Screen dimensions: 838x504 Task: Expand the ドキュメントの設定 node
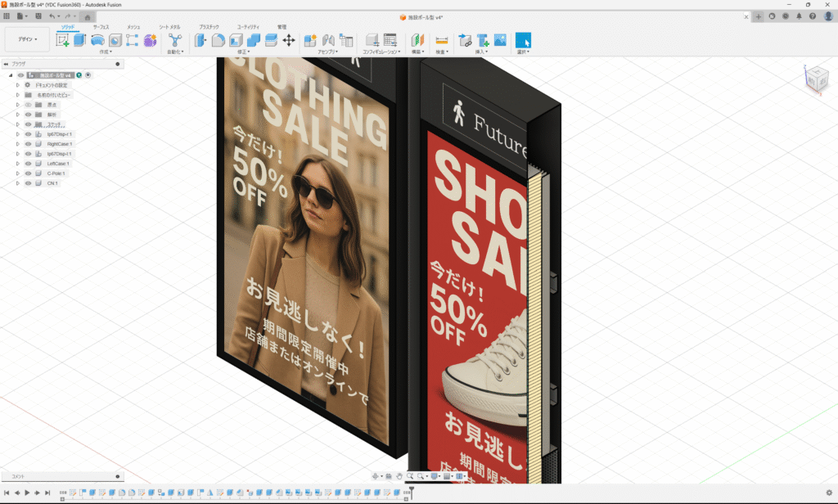[17, 85]
